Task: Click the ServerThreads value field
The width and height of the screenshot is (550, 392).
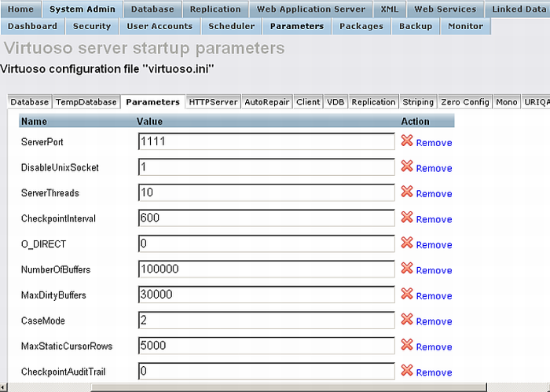Action: [x=266, y=192]
